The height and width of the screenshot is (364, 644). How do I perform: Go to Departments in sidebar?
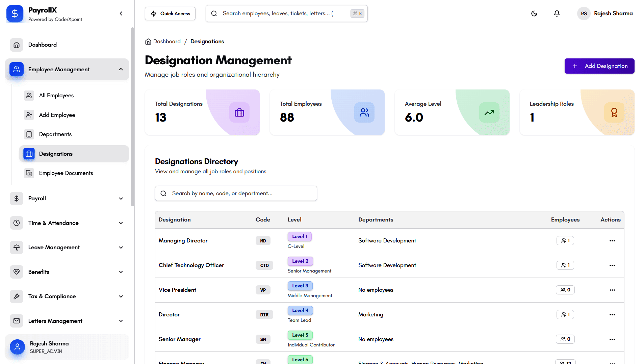(x=55, y=134)
